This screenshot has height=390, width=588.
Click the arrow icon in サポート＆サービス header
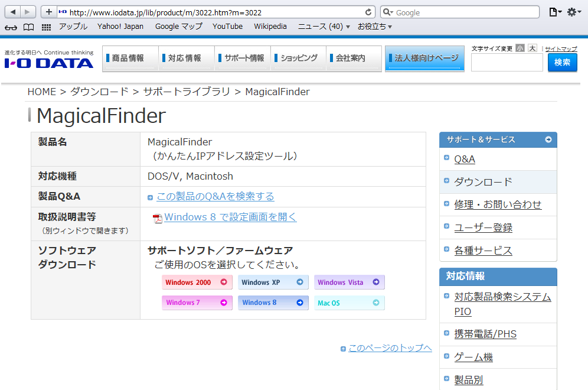(x=548, y=139)
